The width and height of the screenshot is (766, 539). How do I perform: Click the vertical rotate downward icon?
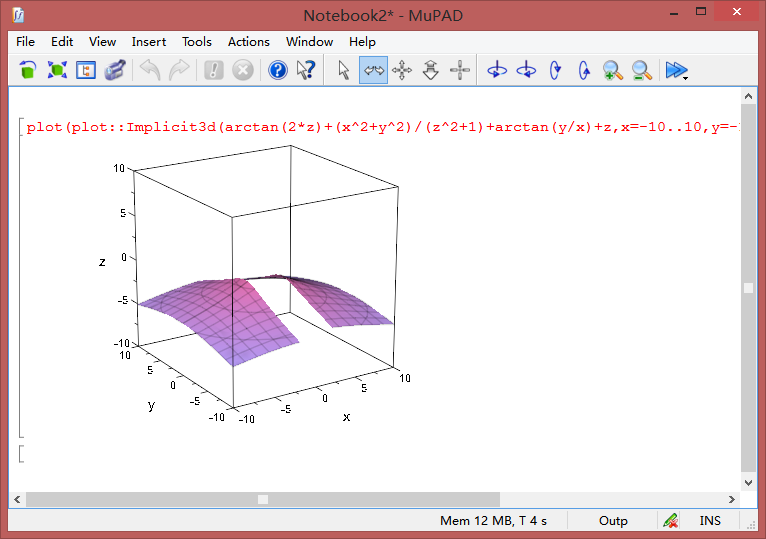555,70
